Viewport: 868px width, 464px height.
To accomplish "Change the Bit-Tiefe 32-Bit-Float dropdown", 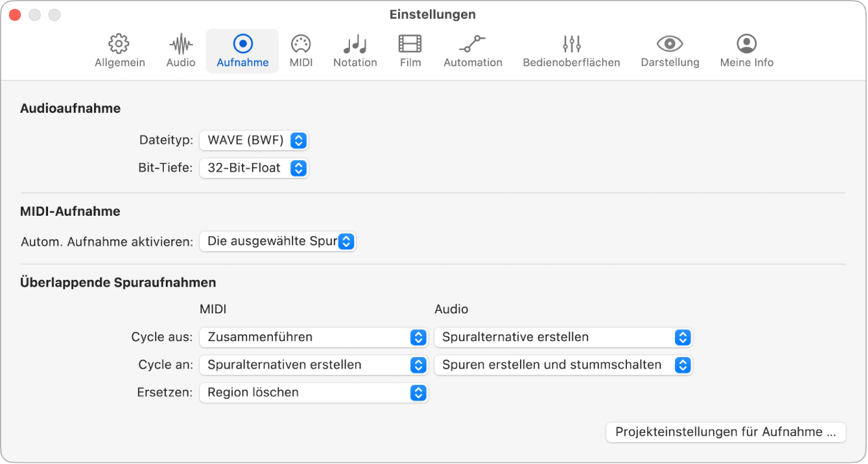I will (x=254, y=168).
